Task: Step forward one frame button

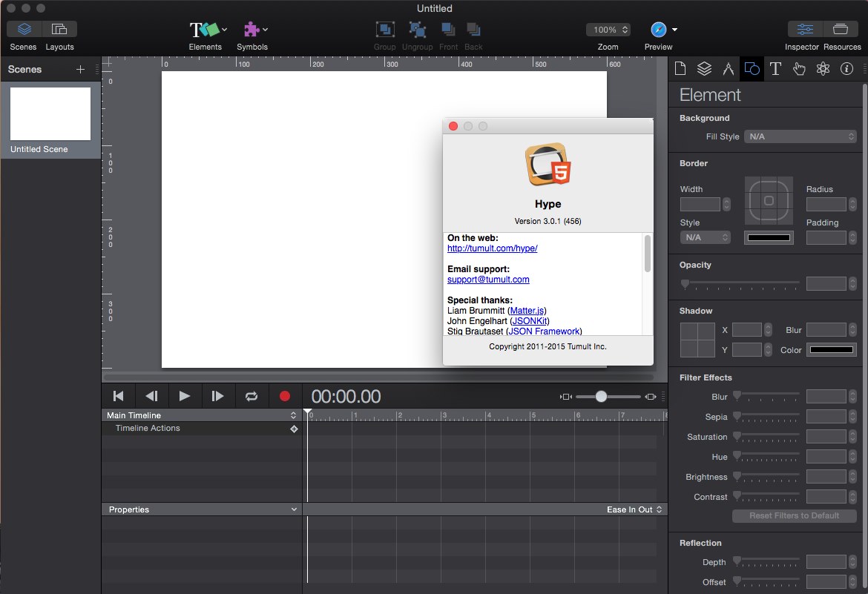Action: tap(217, 396)
